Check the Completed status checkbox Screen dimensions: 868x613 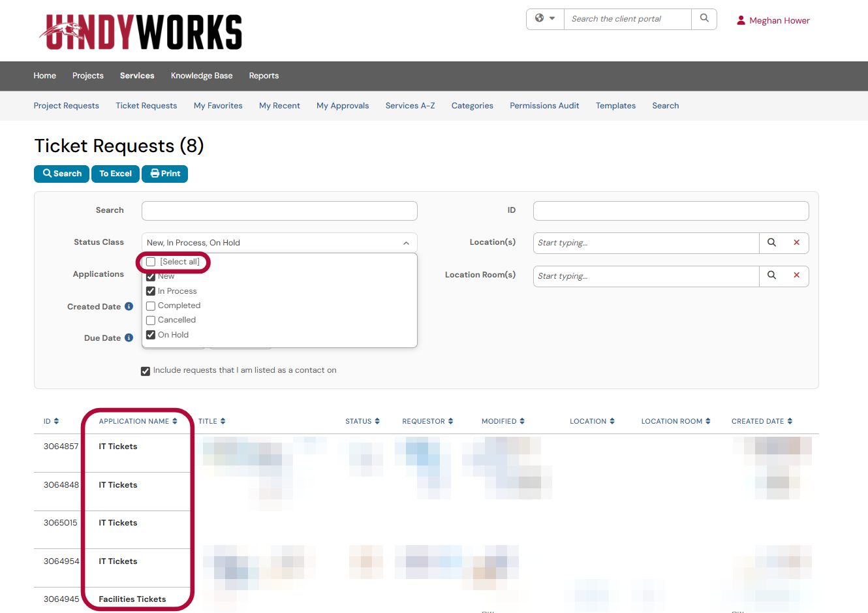click(151, 306)
